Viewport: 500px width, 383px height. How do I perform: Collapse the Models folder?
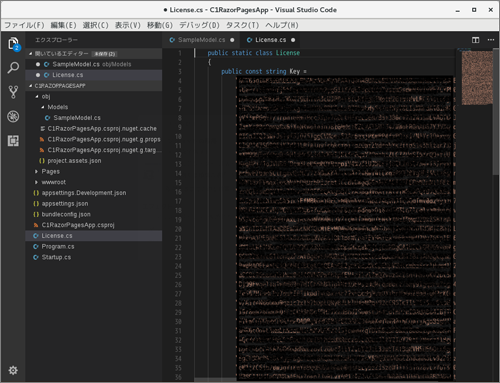43,107
